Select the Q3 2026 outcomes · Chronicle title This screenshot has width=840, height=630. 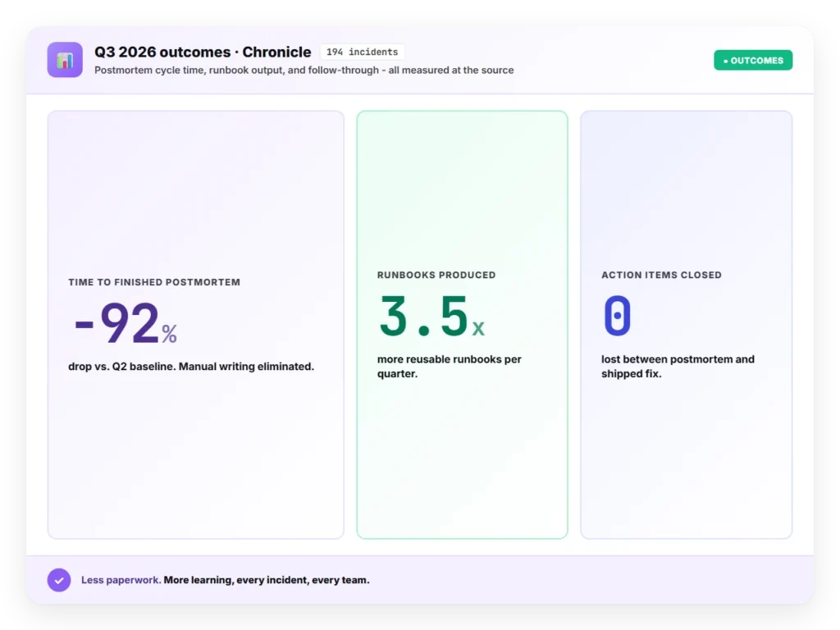[x=203, y=52]
